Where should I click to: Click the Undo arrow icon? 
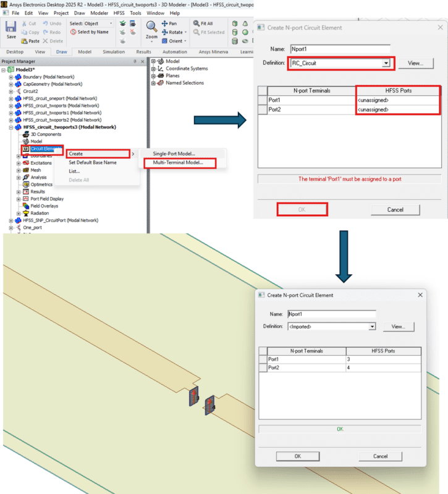pos(45,23)
